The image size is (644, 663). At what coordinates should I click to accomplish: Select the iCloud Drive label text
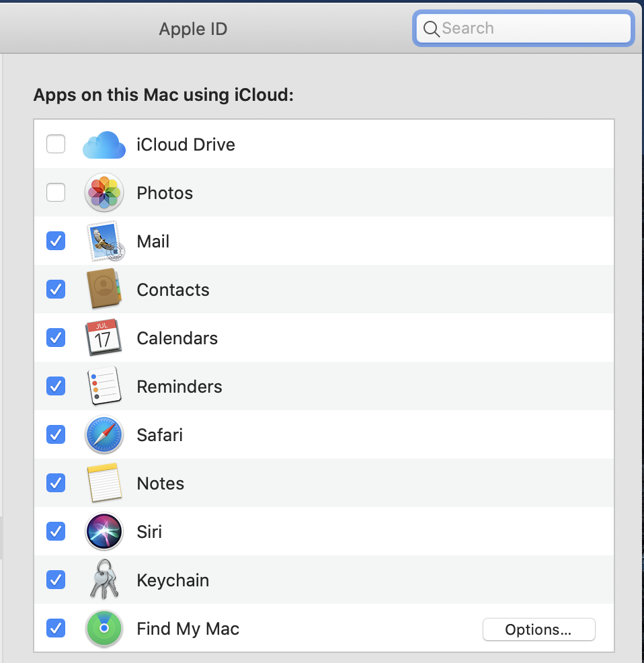tap(186, 145)
